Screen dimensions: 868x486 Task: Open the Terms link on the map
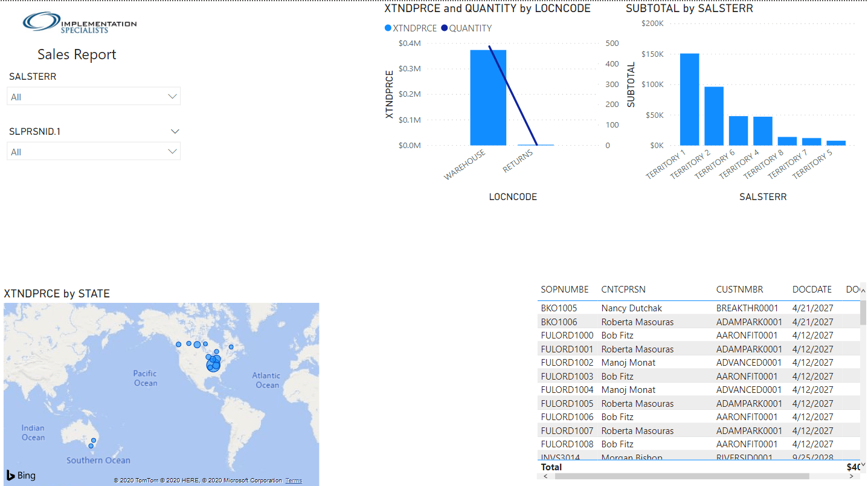294,480
